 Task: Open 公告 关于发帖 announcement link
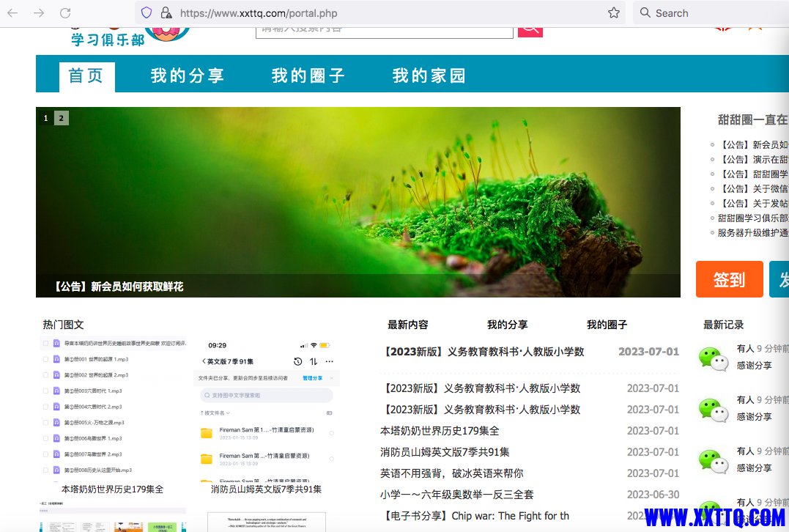coord(753,203)
